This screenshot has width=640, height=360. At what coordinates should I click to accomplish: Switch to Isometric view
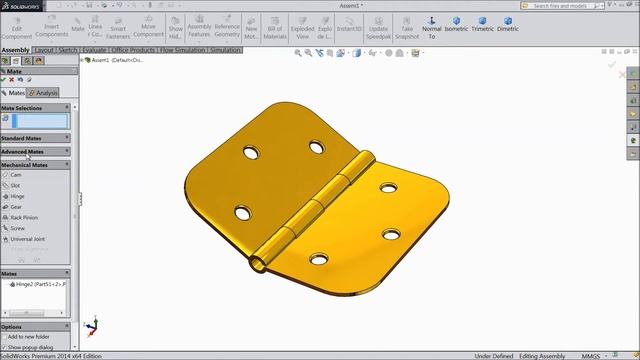456,24
